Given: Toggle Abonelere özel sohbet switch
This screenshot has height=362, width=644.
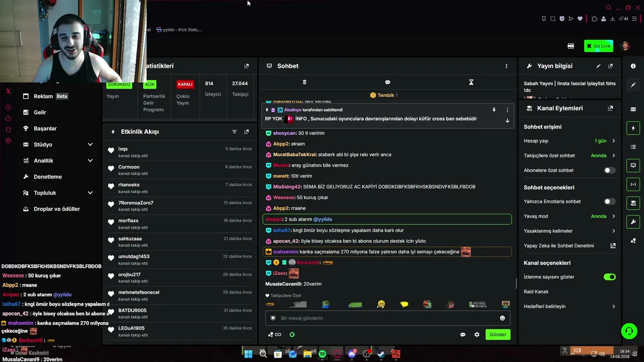Looking at the screenshot, I should (x=609, y=170).
